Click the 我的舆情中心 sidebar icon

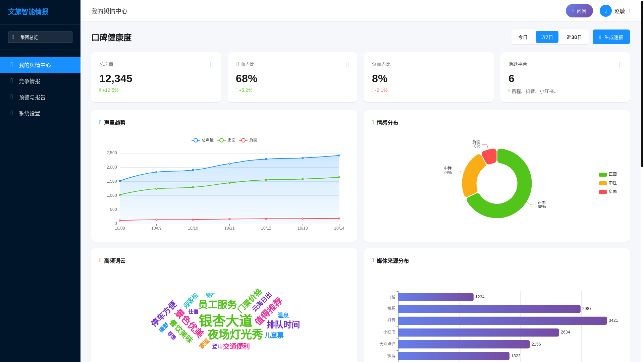click(12, 65)
